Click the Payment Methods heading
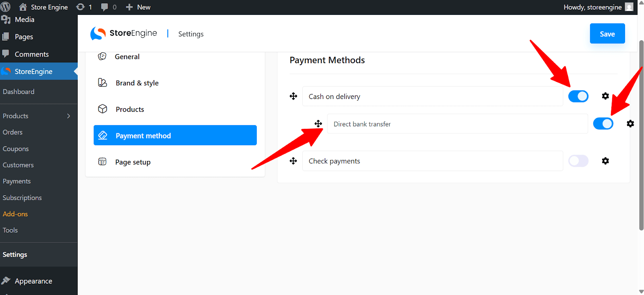Screen dimensions: 644x295 click(327, 60)
